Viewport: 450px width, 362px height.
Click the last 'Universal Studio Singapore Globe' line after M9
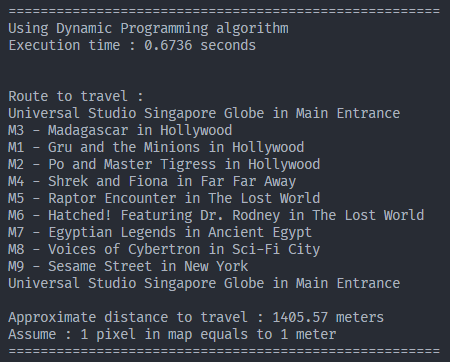[204, 283]
